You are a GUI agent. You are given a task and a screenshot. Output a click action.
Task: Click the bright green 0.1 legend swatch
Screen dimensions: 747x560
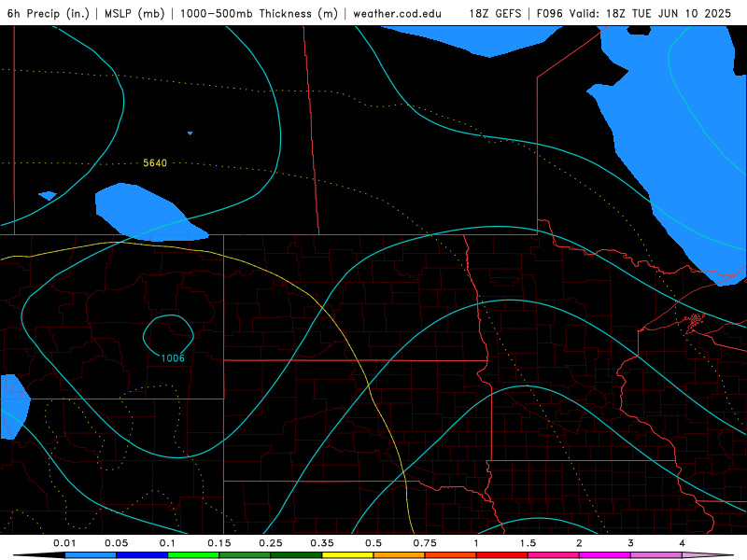(x=193, y=555)
